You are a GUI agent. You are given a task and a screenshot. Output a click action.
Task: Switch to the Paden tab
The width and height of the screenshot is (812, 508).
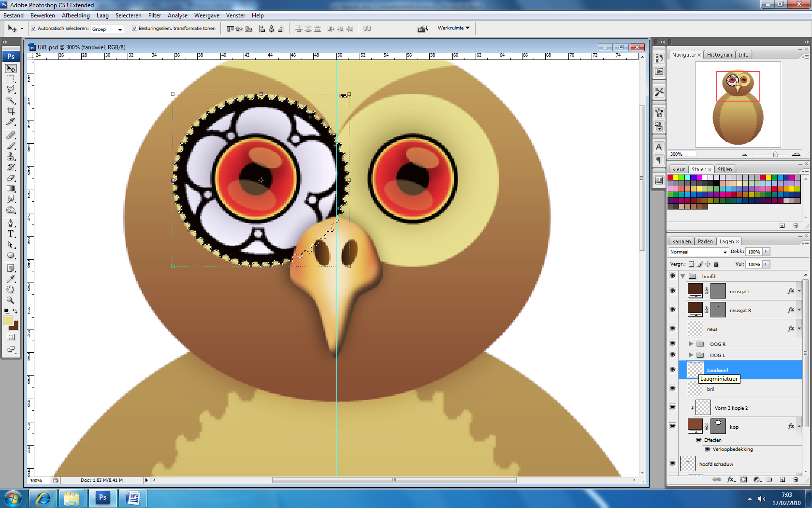coord(705,241)
